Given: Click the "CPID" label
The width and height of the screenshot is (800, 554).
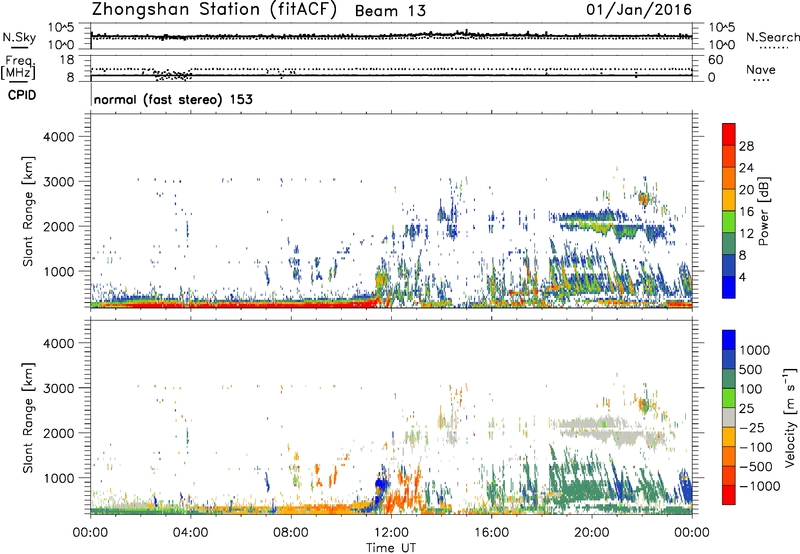Looking at the screenshot, I should click(x=22, y=95).
